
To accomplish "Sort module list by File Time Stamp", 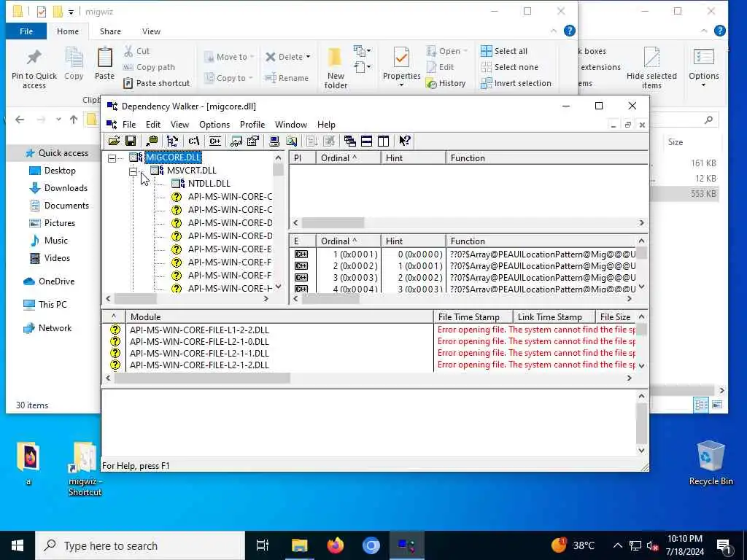I will click(473, 316).
